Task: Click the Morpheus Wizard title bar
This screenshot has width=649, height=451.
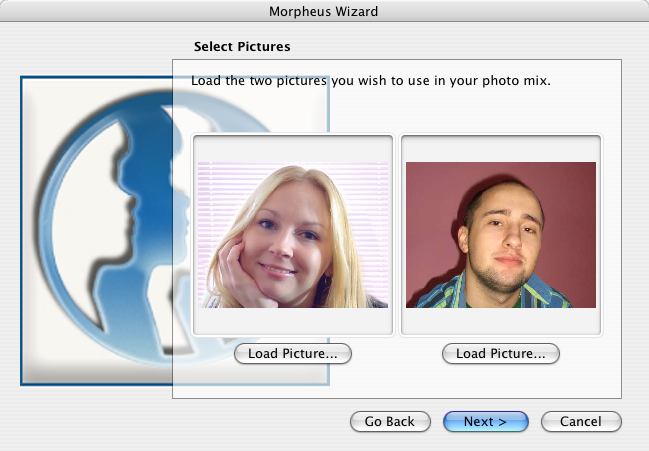Action: pyautogui.click(x=324, y=12)
